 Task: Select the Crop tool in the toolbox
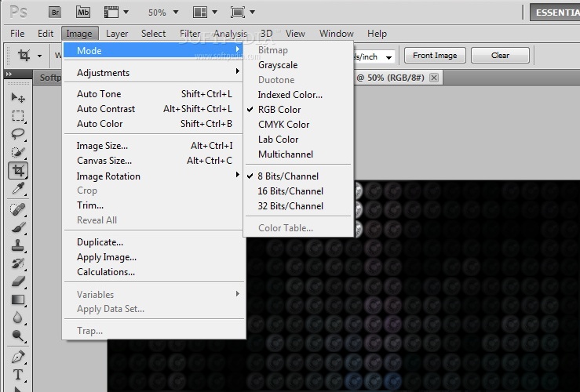(x=18, y=170)
